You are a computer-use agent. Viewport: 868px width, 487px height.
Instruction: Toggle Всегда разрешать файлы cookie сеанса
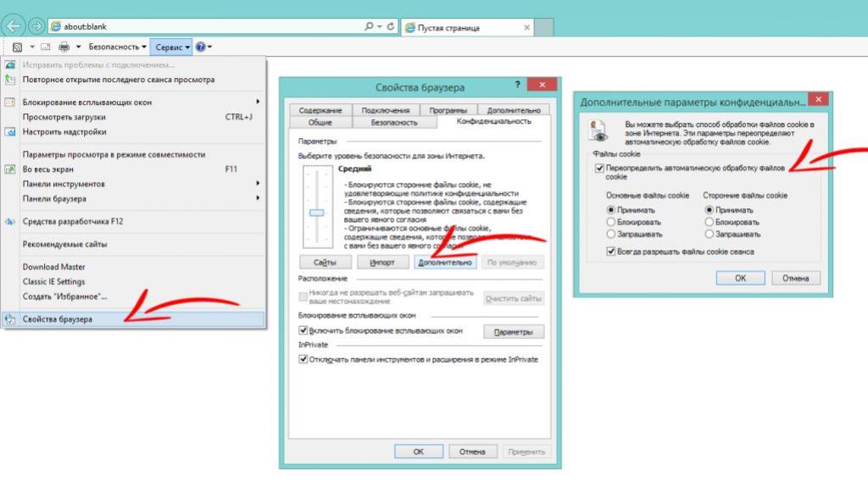610,252
